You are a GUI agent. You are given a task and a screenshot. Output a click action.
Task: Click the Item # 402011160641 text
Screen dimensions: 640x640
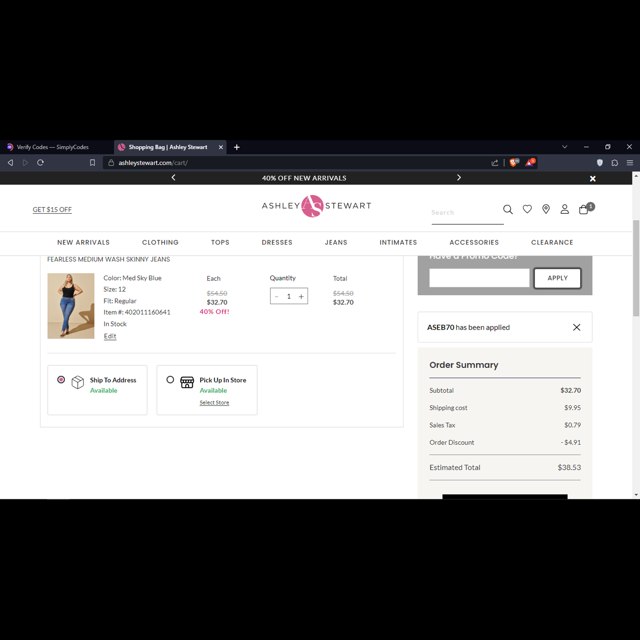pos(137,312)
